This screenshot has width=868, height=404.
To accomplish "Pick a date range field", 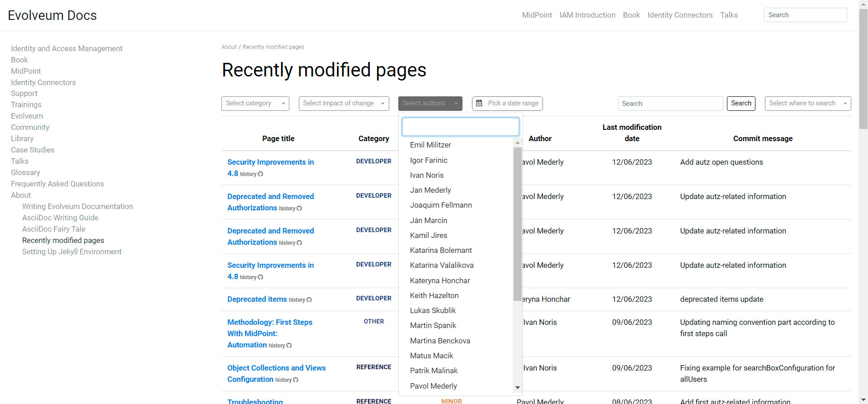I will 507,103.
